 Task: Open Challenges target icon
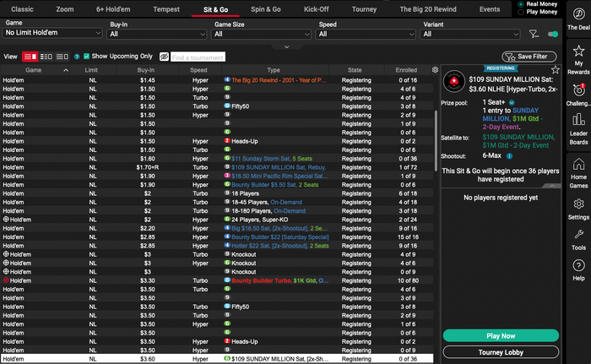(x=578, y=91)
